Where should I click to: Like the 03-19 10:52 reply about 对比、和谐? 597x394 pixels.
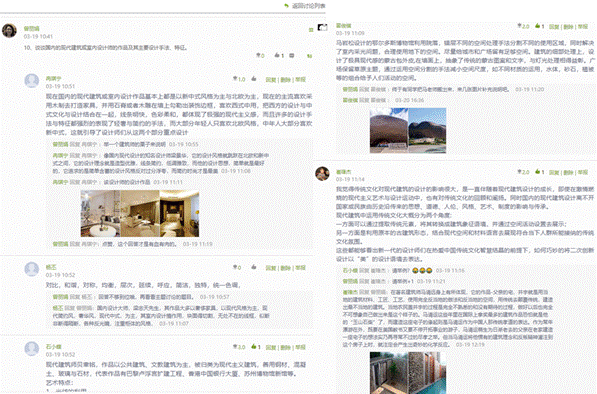click(254, 267)
